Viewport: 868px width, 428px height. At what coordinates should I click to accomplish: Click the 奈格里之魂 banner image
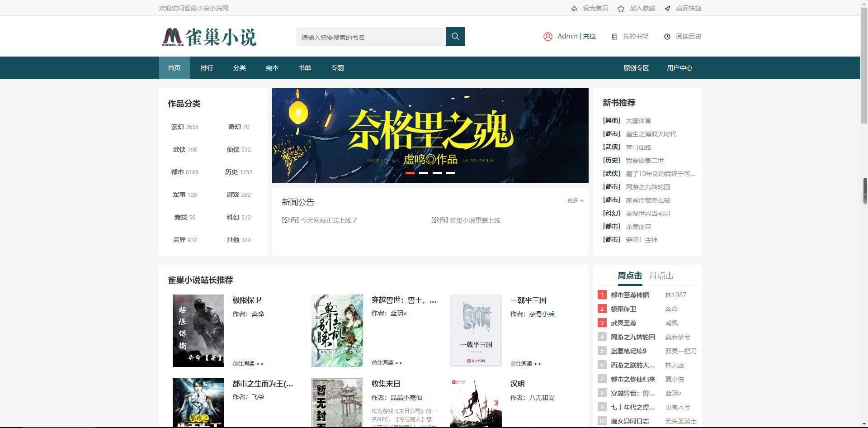click(430, 136)
